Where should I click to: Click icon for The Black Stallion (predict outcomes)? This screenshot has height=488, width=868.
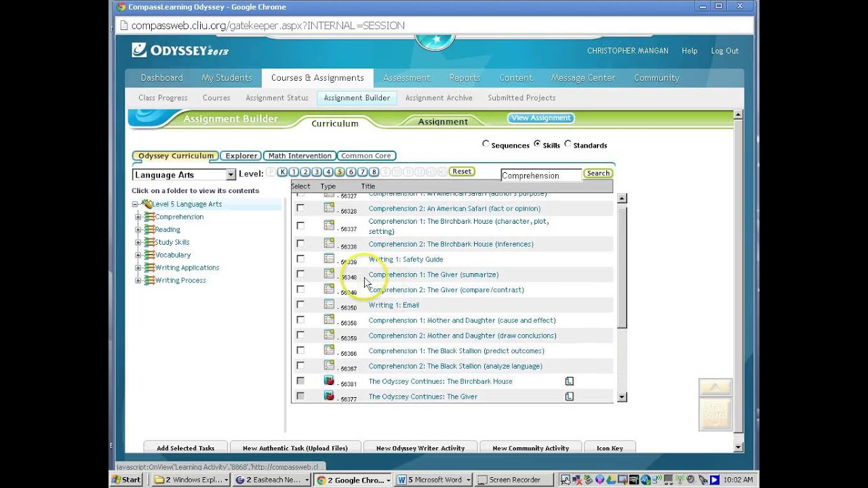tap(329, 350)
